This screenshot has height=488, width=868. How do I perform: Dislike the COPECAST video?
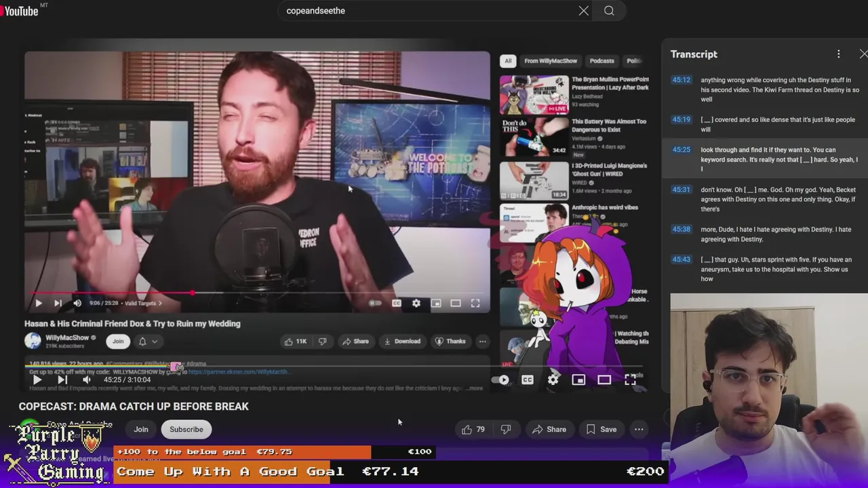point(505,429)
